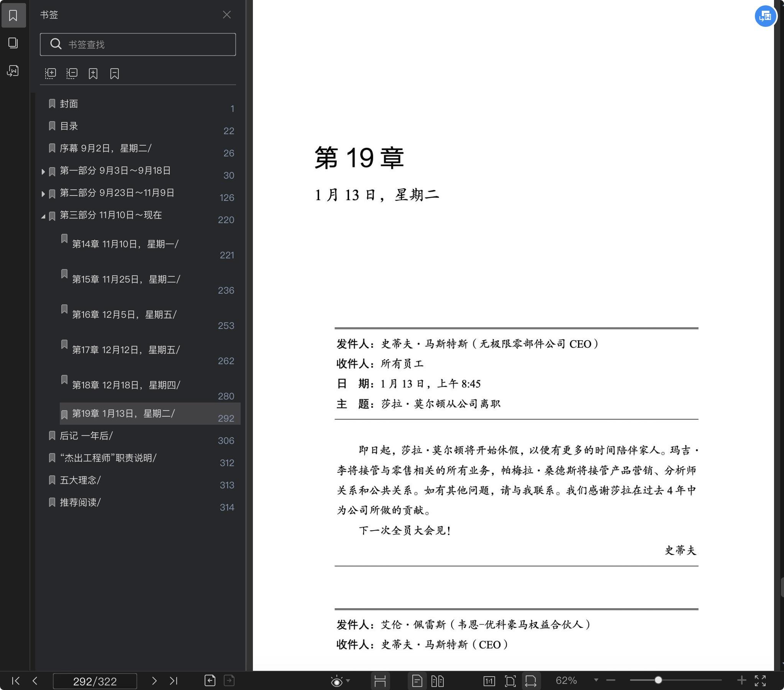Jump to 封面 bookmark
The height and width of the screenshot is (690, 784).
click(69, 103)
